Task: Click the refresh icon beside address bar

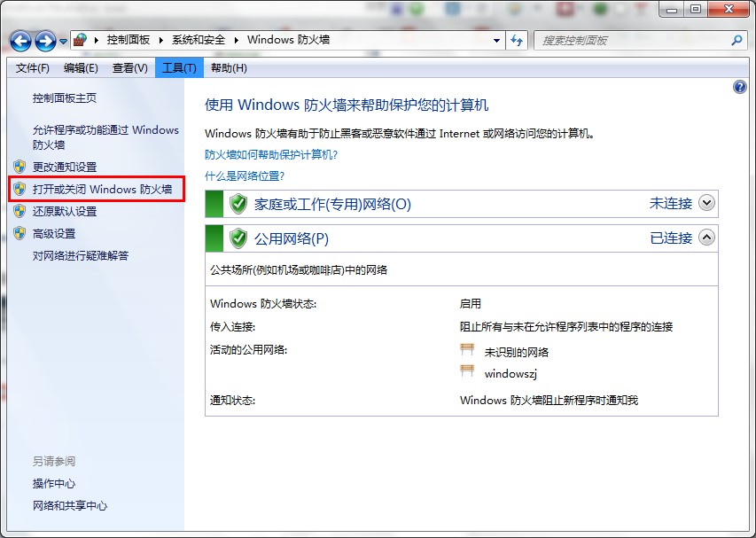Action: point(517,40)
